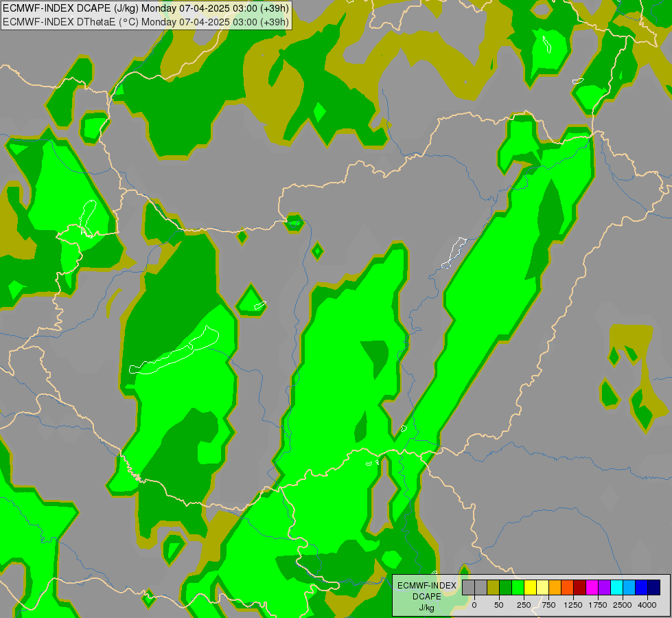Pick the light blue legend swatch
672x618 pixels.
click(629, 587)
